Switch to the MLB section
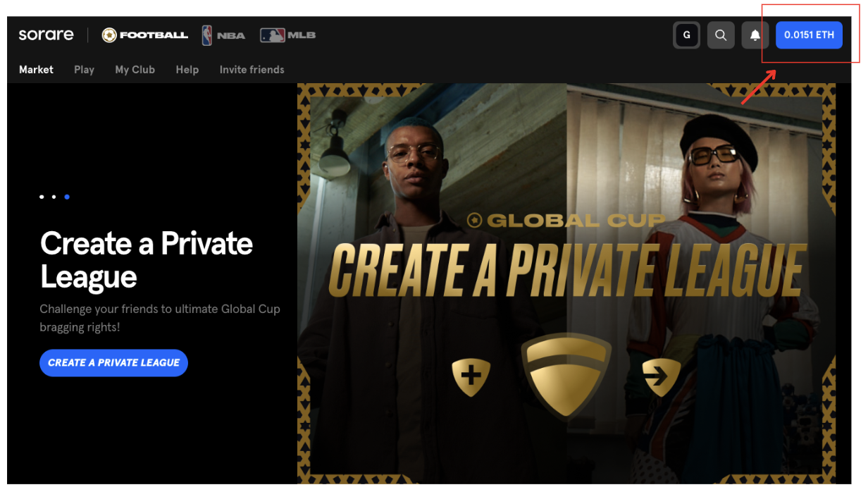868x492 pixels. pos(287,35)
